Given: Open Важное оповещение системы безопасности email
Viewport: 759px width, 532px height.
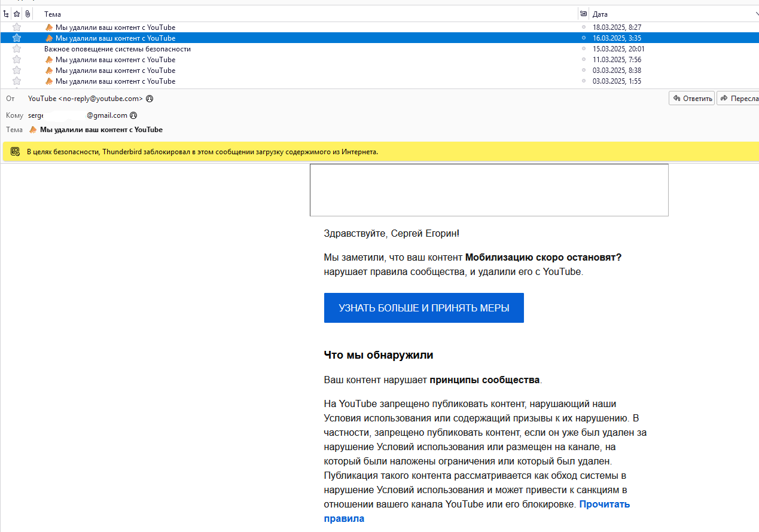Looking at the screenshot, I should (x=117, y=49).
